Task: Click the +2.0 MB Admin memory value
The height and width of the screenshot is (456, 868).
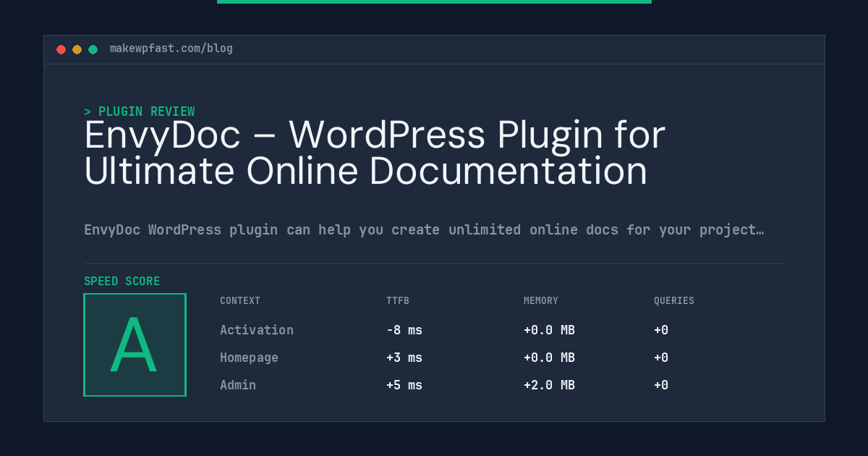Action: pos(549,385)
